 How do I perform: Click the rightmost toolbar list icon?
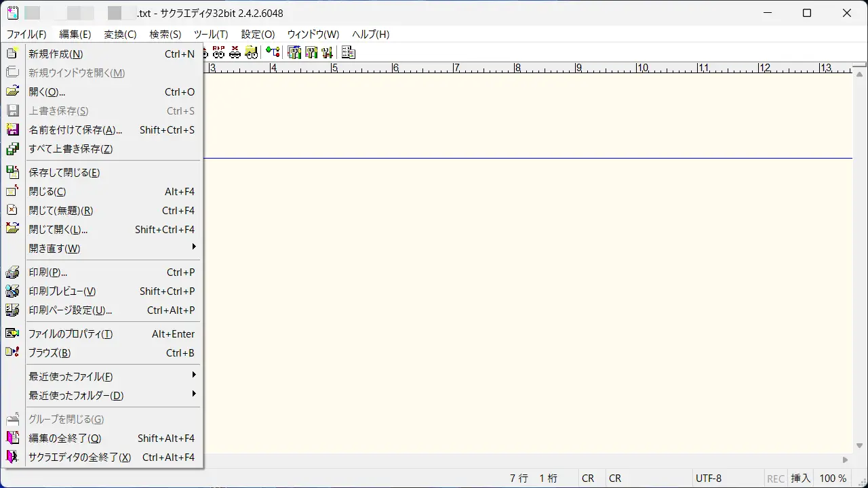pyautogui.click(x=348, y=53)
